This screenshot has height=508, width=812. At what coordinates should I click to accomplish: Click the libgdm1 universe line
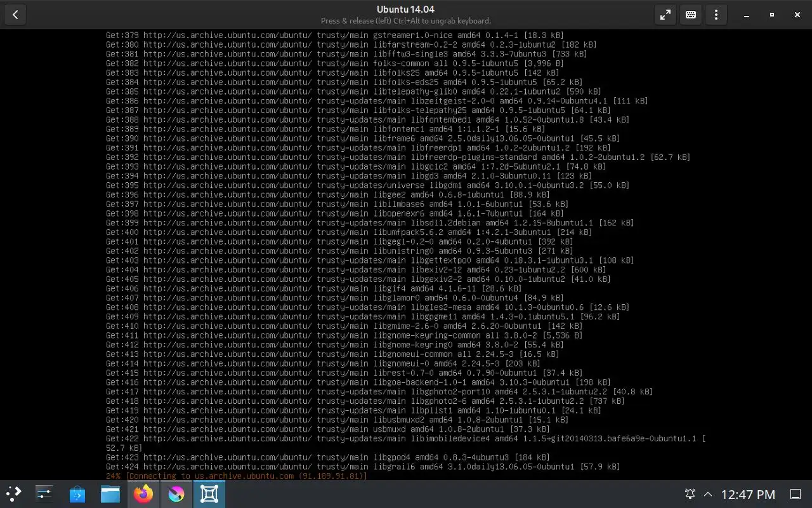click(x=368, y=185)
